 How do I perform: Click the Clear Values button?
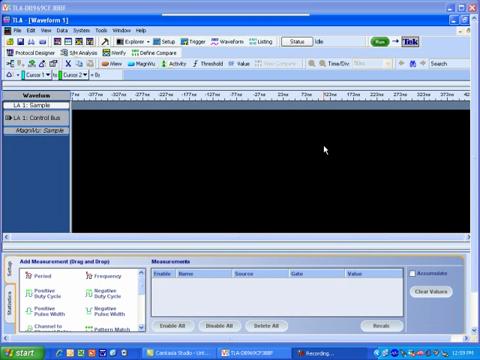click(431, 292)
